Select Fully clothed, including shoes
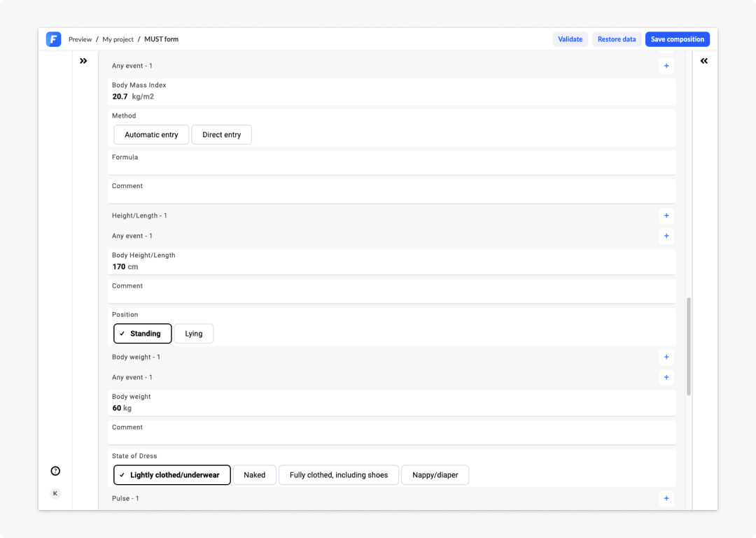This screenshot has width=756, height=538. click(x=339, y=475)
